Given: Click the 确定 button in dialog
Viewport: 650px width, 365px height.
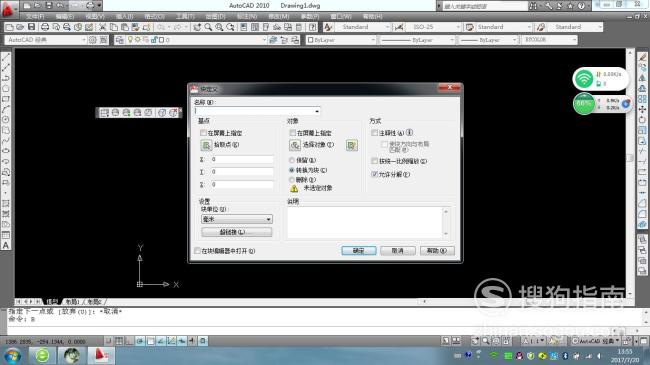Looking at the screenshot, I should click(x=359, y=251).
